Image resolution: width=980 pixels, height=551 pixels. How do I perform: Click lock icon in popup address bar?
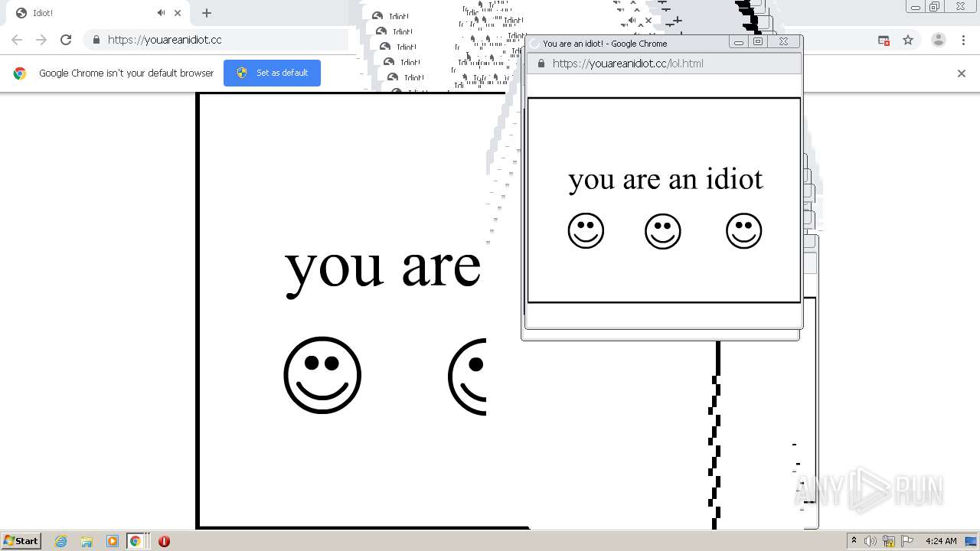click(541, 64)
